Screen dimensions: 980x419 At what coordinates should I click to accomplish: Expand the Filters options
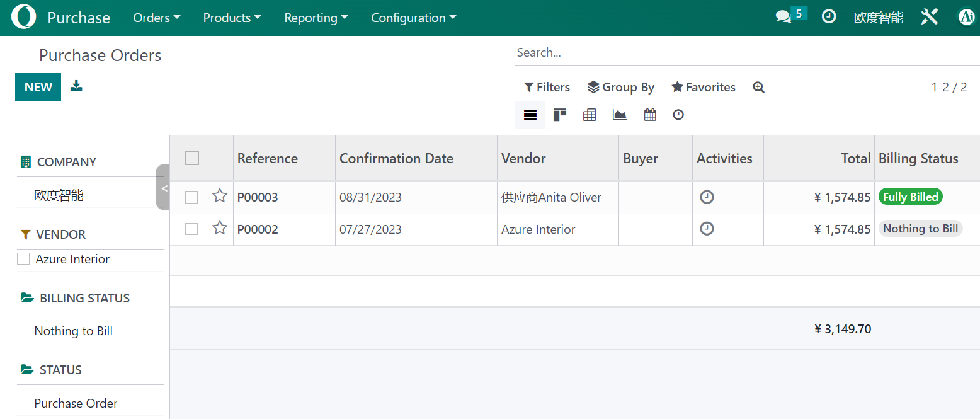coord(547,88)
